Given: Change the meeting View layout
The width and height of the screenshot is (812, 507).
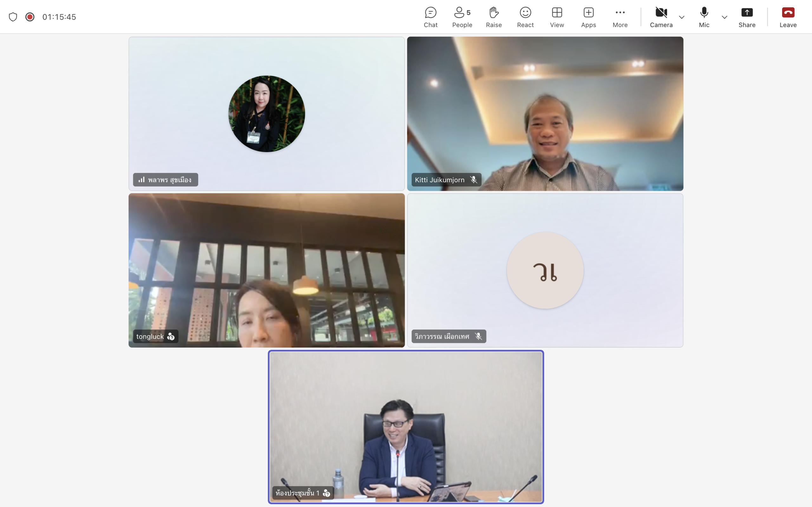Looking at the screenshot, I should point(557,17).
